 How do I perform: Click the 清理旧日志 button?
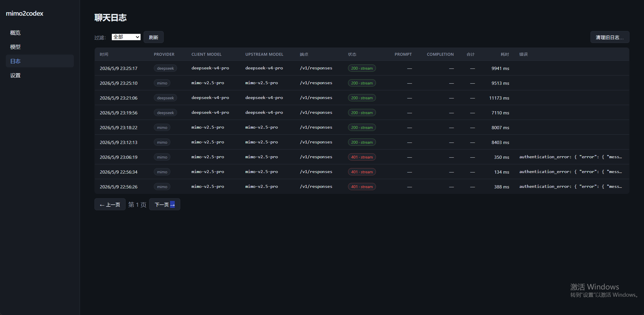[x=610, y=37]
